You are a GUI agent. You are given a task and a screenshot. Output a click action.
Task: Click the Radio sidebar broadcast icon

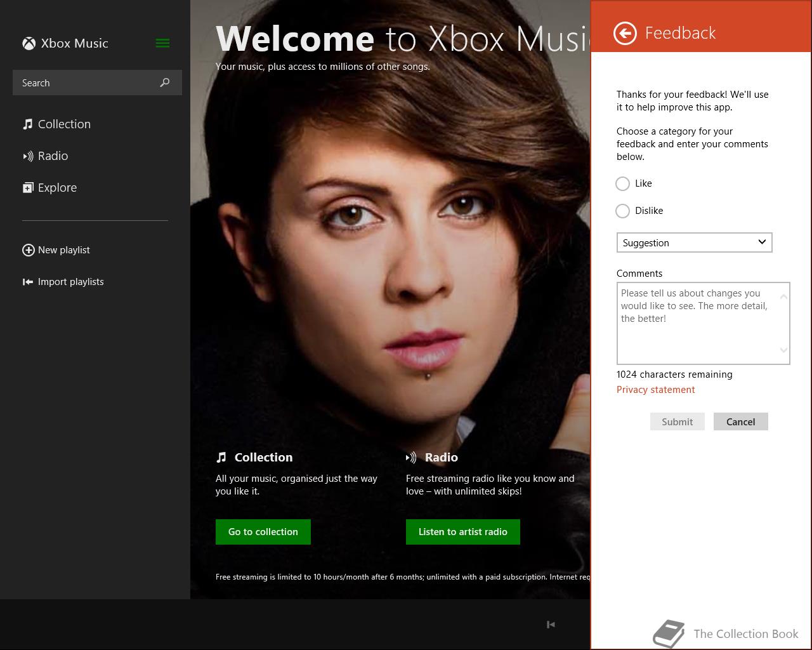(28, 156)
